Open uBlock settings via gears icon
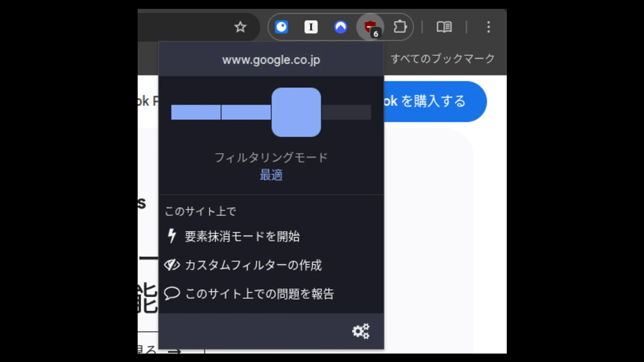Image resolution: width=644 pixels, height=362 pixels. [360, 331]
